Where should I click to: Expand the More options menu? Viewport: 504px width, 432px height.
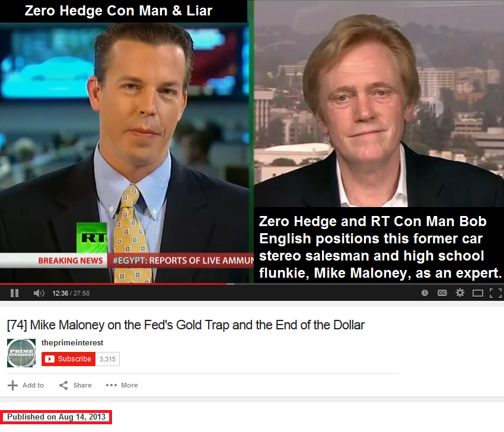[122, 385]
